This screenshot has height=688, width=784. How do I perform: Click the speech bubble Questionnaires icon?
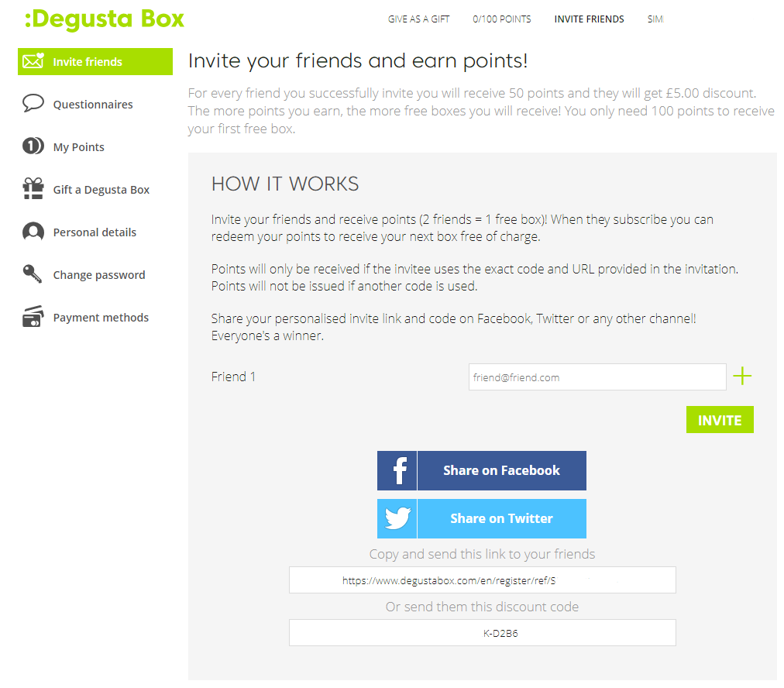pyautogui.click(x=33, y=104)
